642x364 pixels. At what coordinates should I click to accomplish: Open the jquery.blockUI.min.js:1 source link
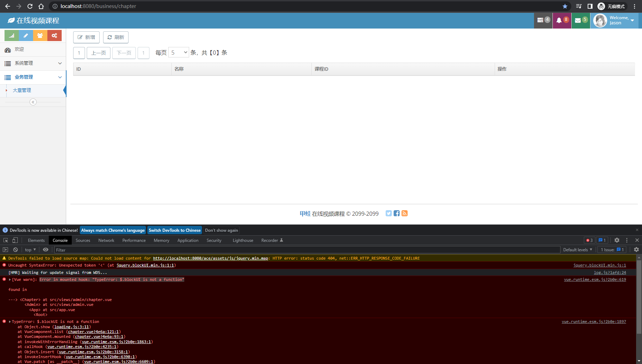click(x=600, y=265)
